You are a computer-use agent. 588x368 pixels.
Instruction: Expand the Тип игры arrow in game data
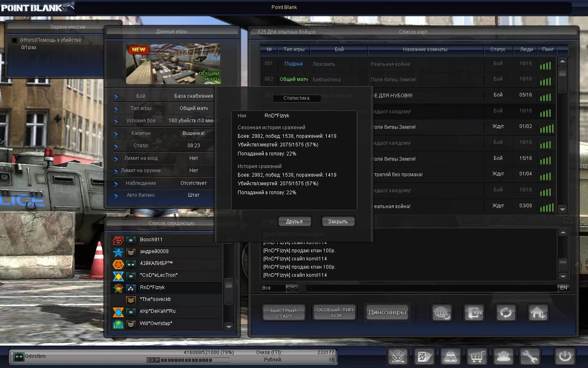coord(116,108)
